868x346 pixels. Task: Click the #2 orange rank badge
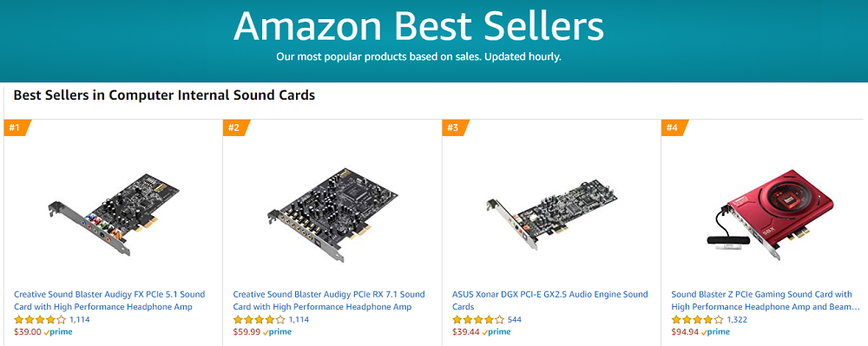click(236, 128)
